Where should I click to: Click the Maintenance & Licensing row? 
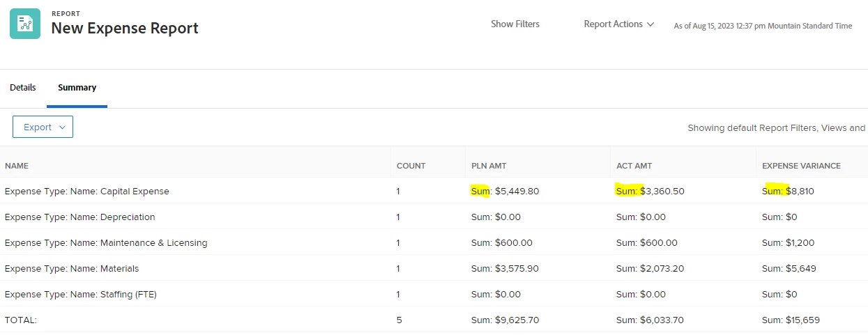[x=106, y=243]
